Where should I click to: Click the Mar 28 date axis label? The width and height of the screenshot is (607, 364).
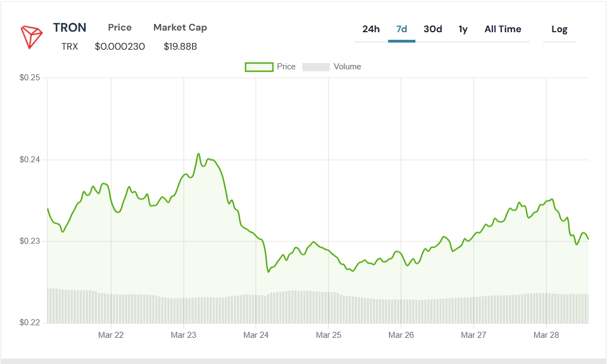pyautogui.click(x=546, y=335)
